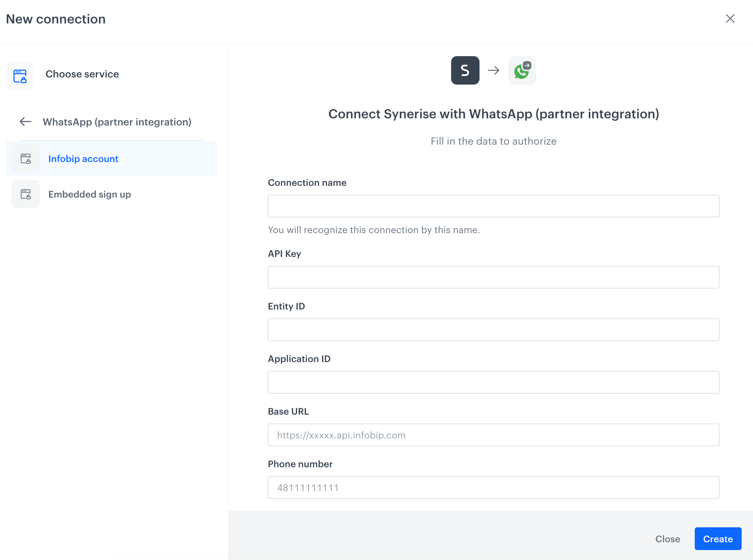Focus the Base URL field

(493, 435)
